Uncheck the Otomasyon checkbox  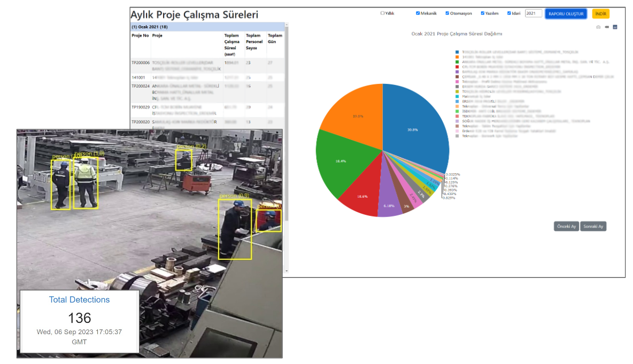click(x=447, y=13)
